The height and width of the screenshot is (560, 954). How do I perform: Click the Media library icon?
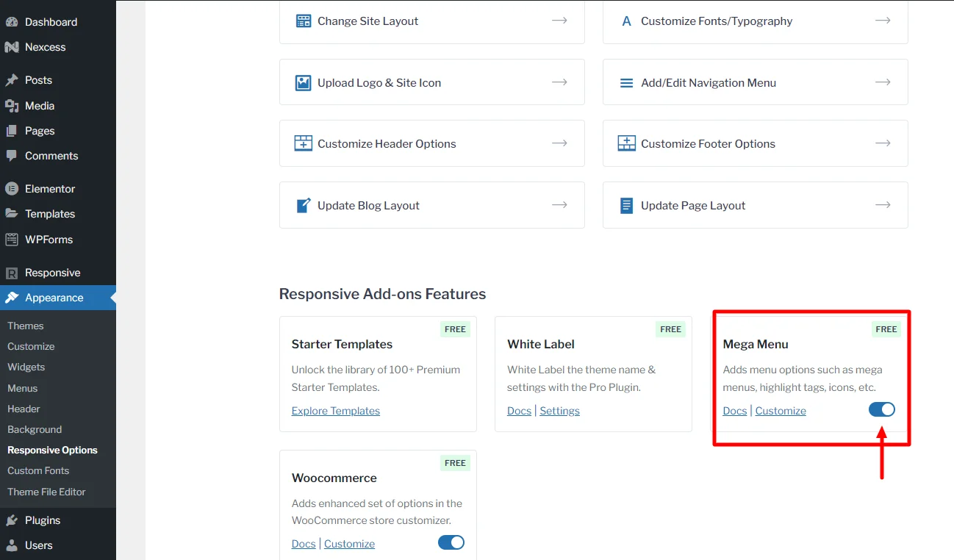[12, 106]
